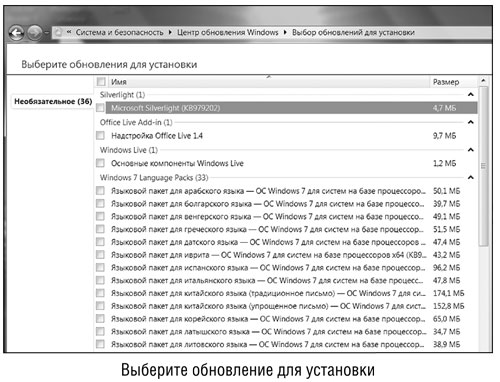Enable Основные компоненты Windows Live checkbox
500x382 pixels.
100,163
